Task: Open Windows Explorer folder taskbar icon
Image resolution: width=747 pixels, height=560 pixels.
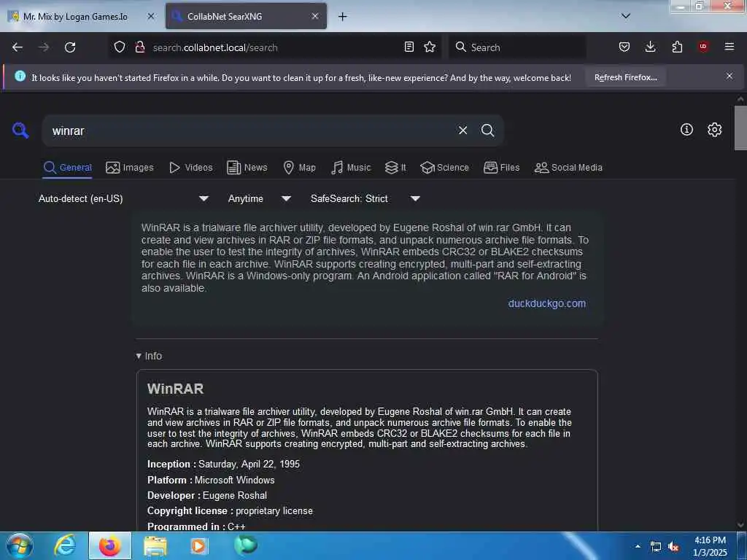Action: click(155, 546)
